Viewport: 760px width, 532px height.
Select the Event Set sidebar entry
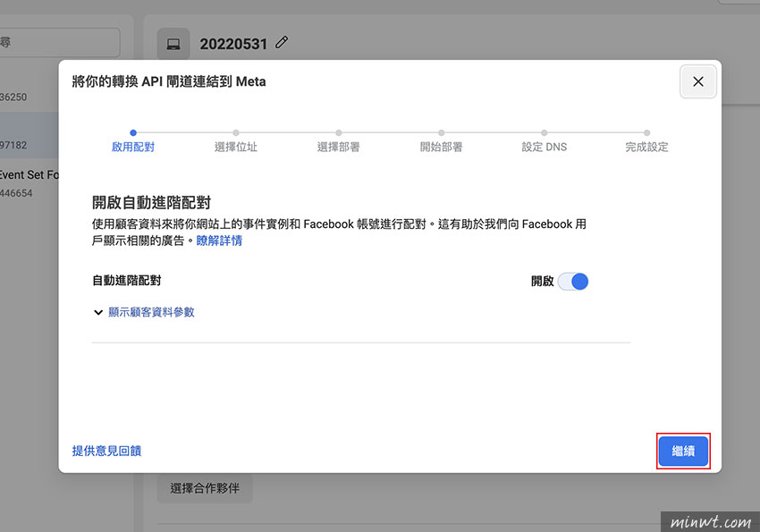tap(30, 183)
